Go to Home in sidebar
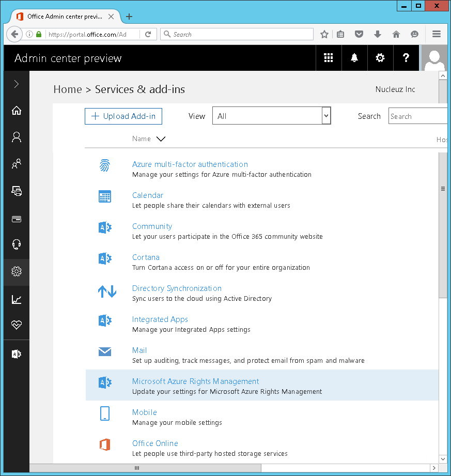Image resolution: width=451 pixels, height=476 pixels. coord(17,111)
